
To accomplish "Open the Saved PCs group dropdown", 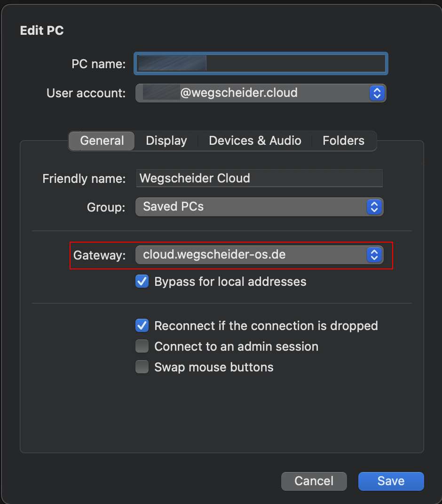I will pyautogui.click(x=260, y=207).
